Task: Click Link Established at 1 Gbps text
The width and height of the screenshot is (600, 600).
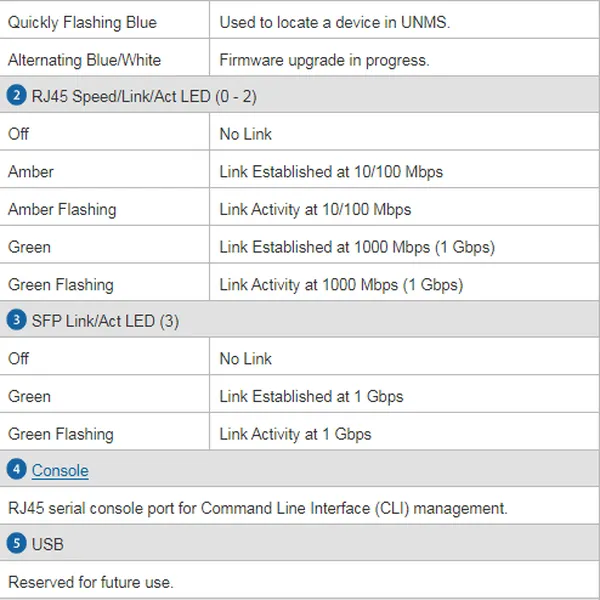Action: (x=311, y=396)
